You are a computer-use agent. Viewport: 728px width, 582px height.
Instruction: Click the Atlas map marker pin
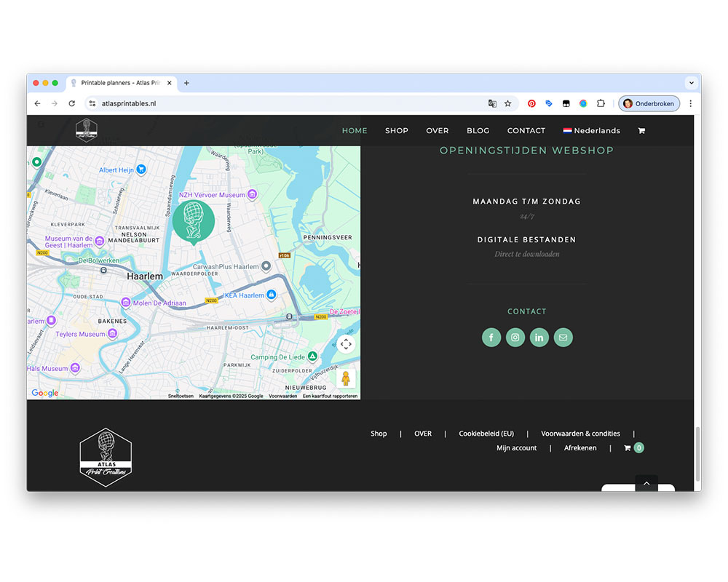(x=194, y=222)
